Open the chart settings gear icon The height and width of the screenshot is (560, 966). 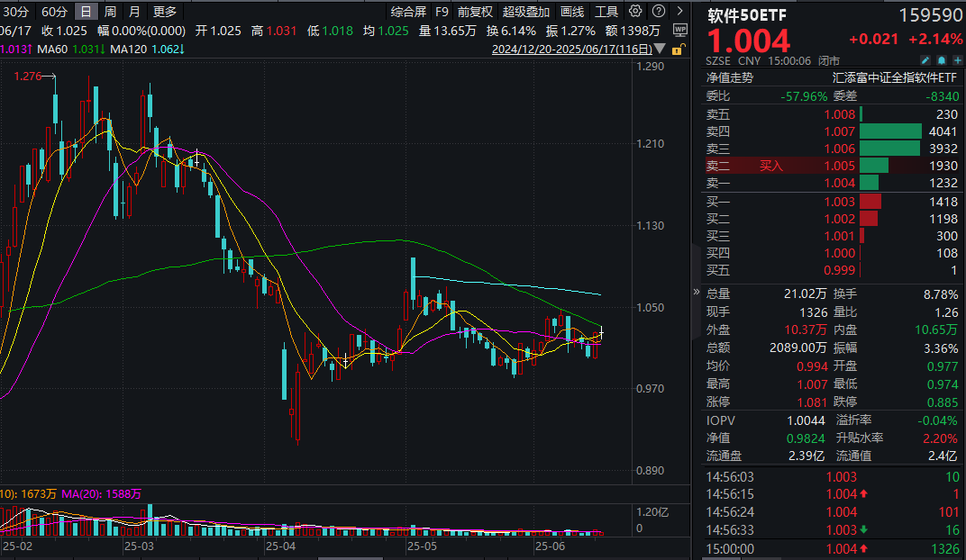point(635,12)
